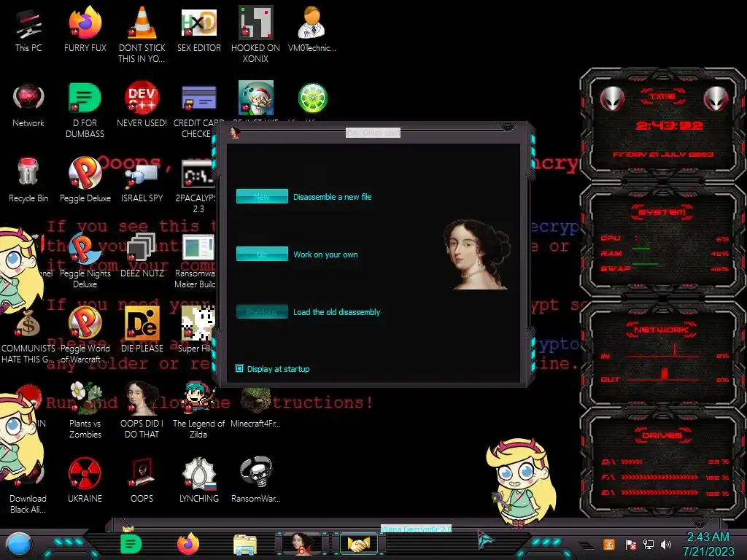Open the green lime LimeWire icon
This screenshot has height=560, width=747.
pyautogui.click(x=312, y=98)
